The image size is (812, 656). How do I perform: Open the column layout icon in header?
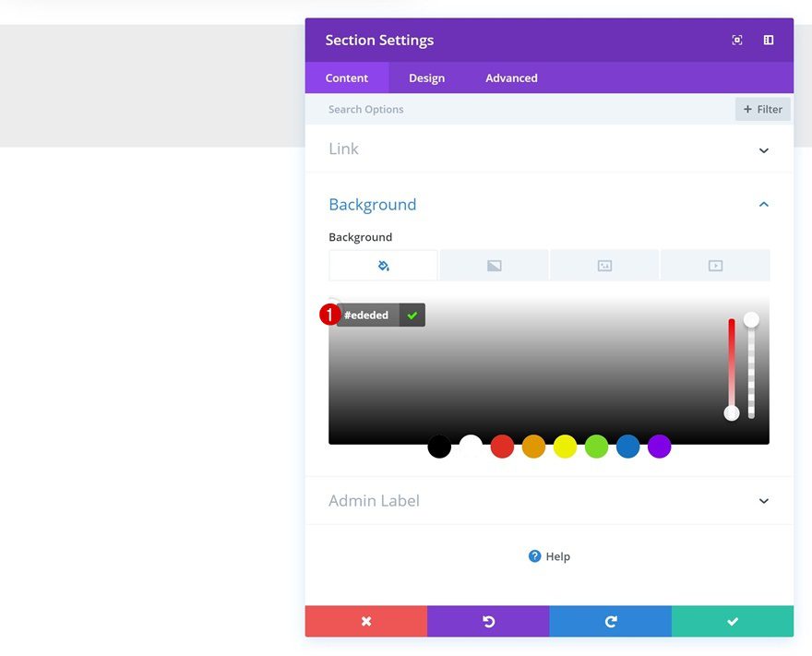[x=768, y=40]
